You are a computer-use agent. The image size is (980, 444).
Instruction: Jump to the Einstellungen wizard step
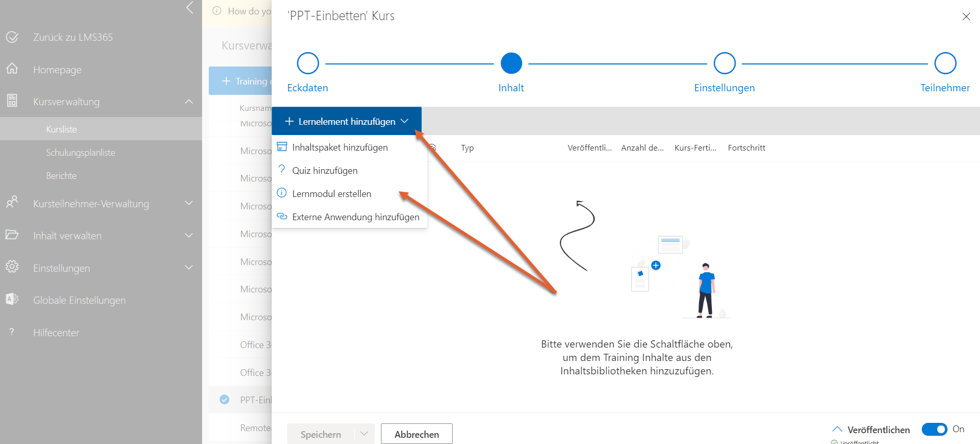click(724, 63)
